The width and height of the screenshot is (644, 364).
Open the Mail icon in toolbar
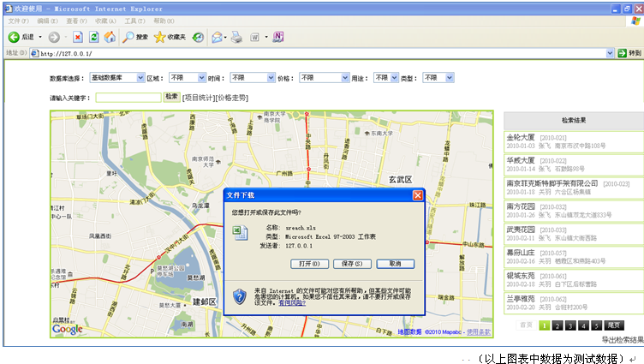pos(217,37)
